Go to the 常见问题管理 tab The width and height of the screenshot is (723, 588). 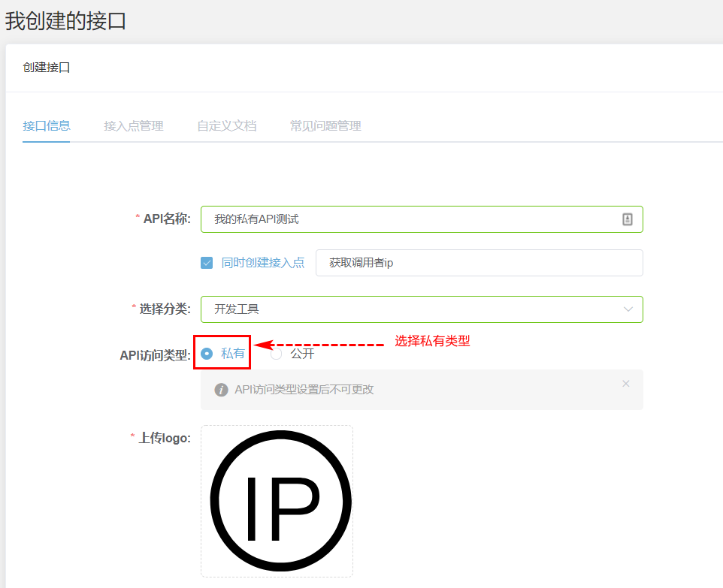click(x=325, y=126)
